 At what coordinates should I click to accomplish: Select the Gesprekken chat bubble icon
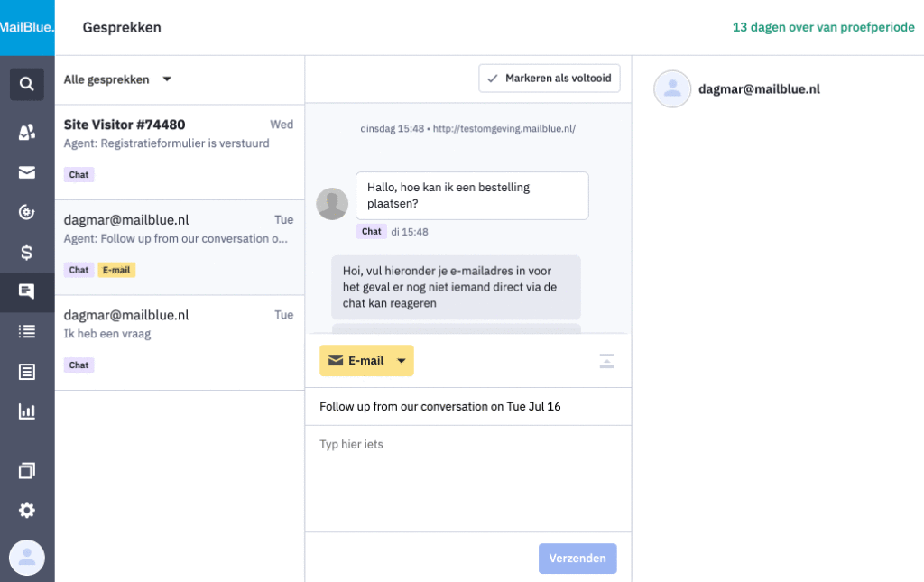coord(26,291)
